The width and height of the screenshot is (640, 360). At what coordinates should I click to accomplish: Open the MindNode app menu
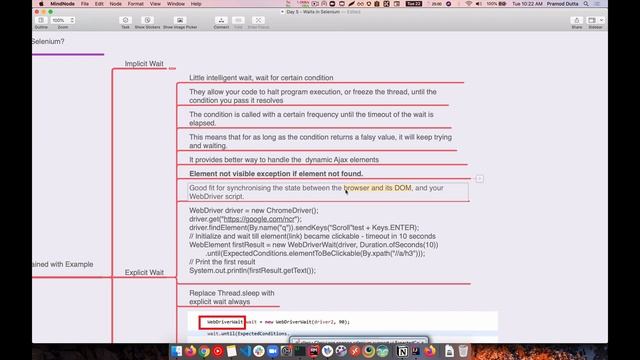point(62,4)
